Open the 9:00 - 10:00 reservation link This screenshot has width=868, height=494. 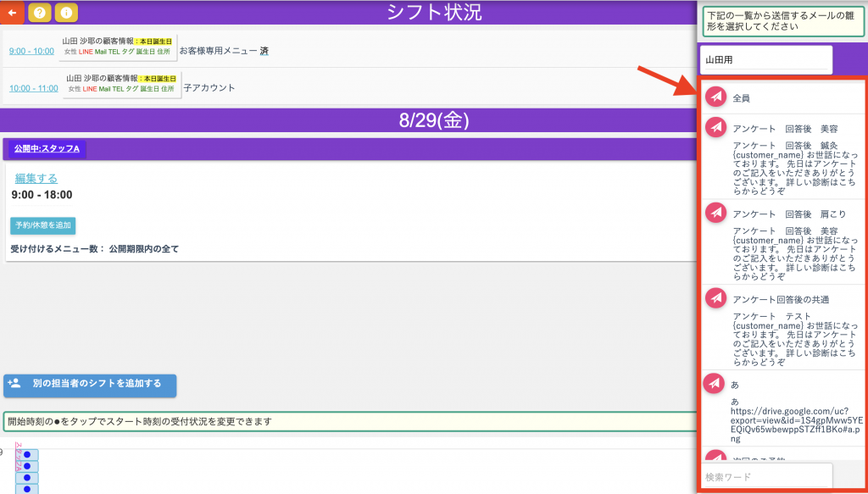[x=31, y=51]
